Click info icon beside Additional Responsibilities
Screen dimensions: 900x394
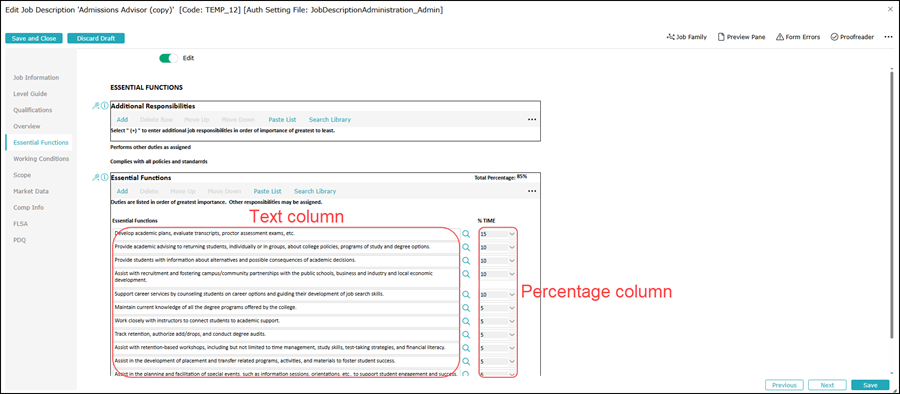104,106
